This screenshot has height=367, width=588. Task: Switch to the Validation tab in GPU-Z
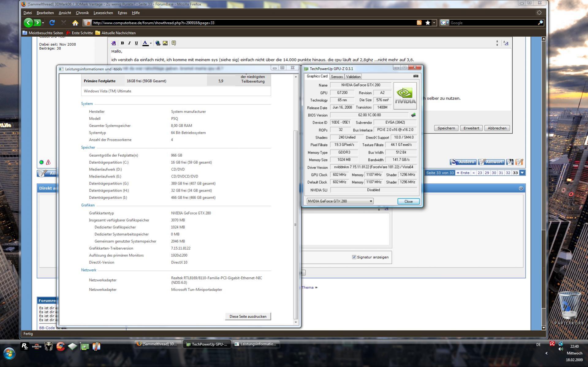[x=353, y=77]
